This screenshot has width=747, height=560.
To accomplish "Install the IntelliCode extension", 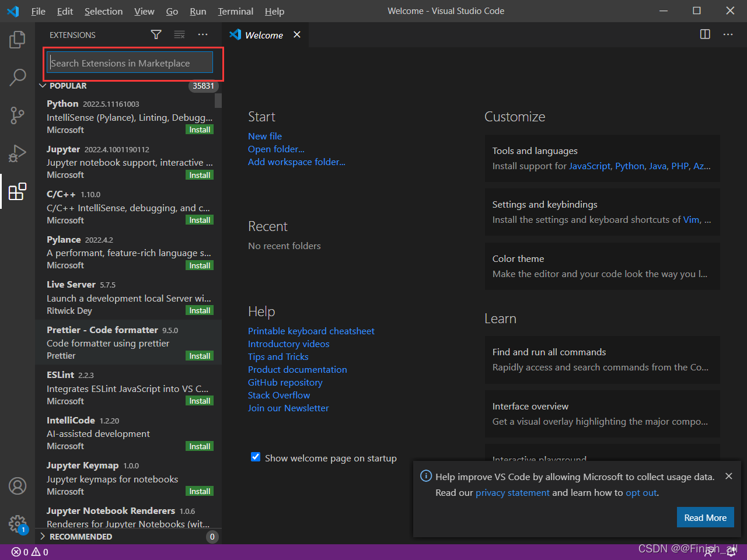I will [x=200, y=446].
